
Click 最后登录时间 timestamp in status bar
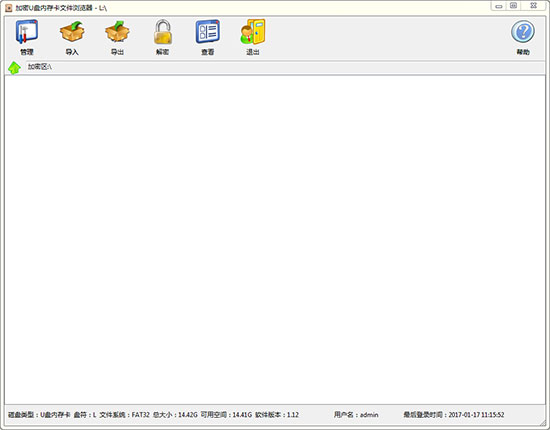[454, 415]
